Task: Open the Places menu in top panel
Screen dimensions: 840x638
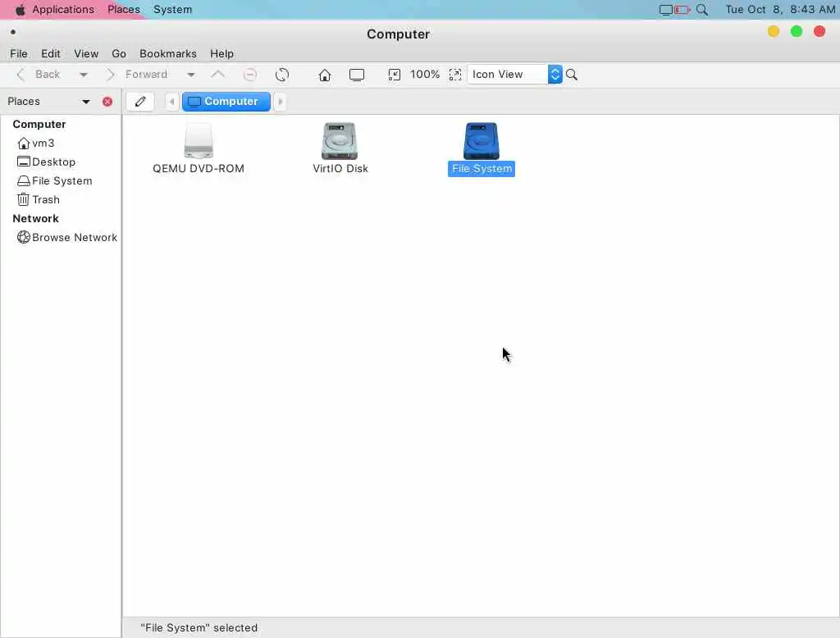Action: pos(124,10)
